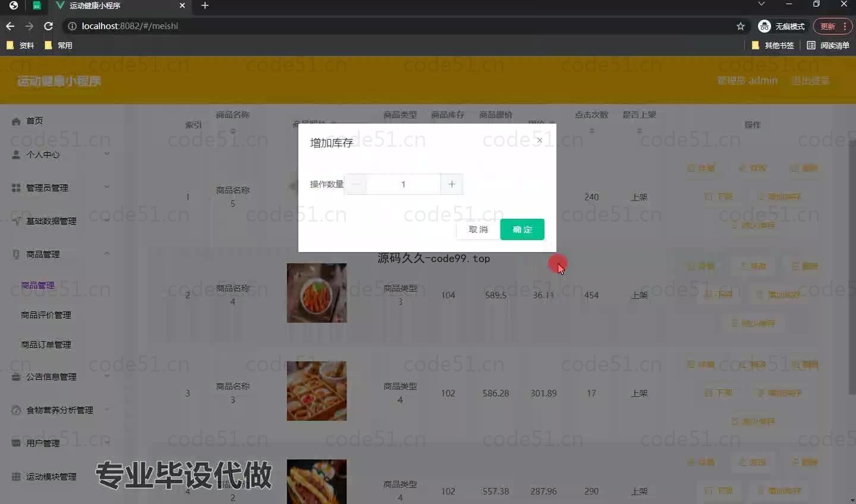
Task: Open the 资料 bookmarks folder
Action: pos(20,45)
